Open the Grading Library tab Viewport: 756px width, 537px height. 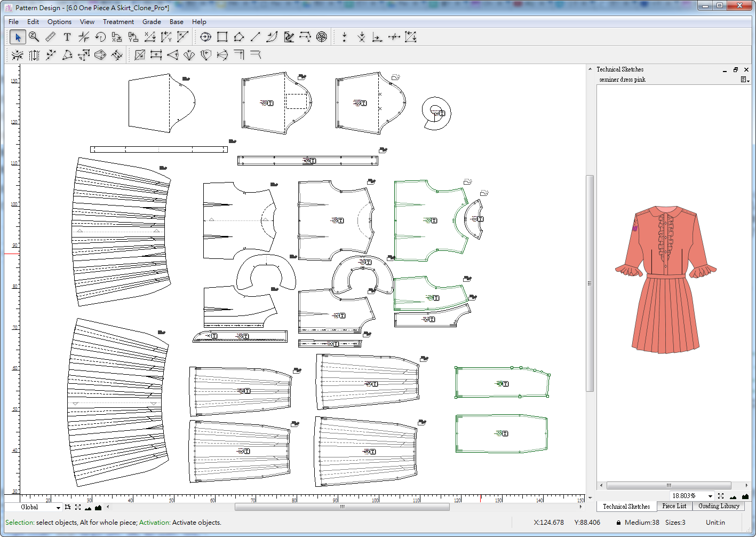tap(719, 506)
